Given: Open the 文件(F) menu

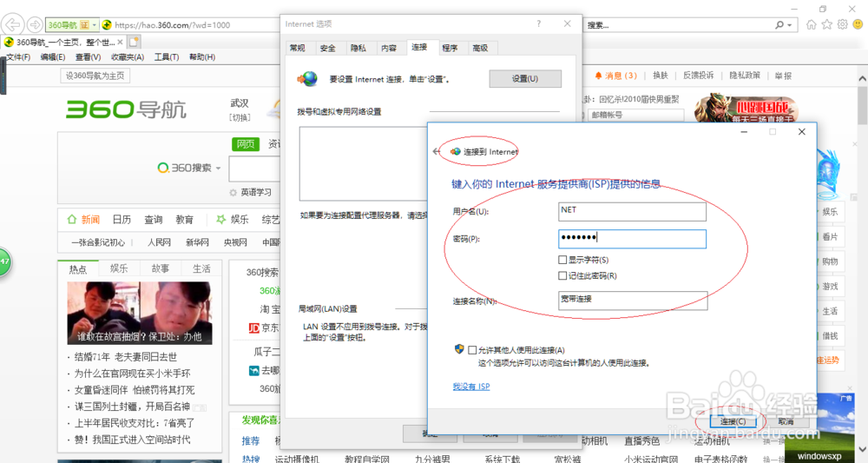Looking at the screenshot, I should (x=18, y=57).
